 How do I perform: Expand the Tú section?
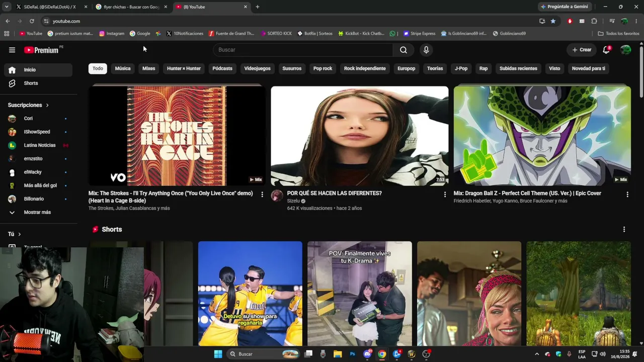click(x=15, y=234)
